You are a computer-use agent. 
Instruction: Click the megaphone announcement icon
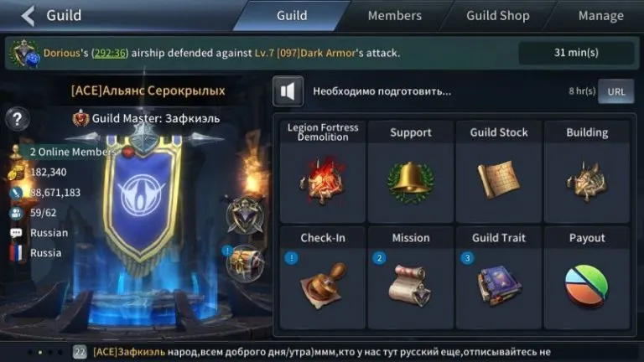[x=288, y=91]
